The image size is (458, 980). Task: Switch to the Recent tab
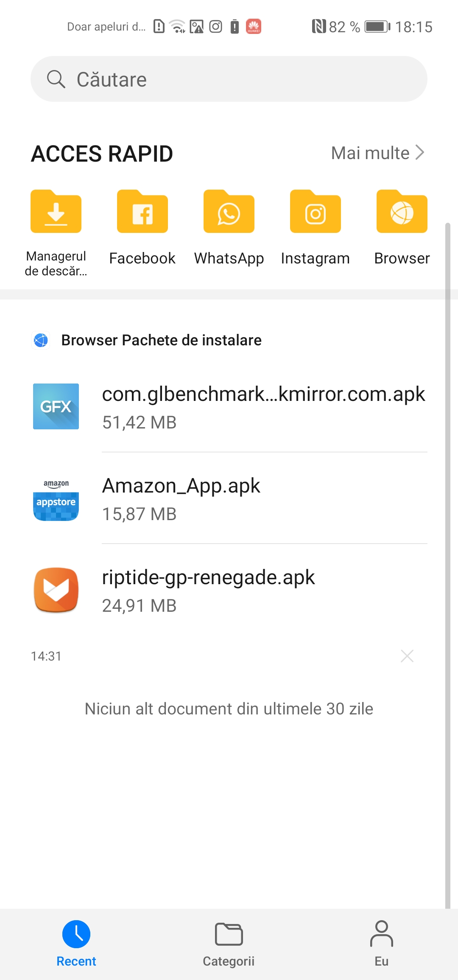76,943
